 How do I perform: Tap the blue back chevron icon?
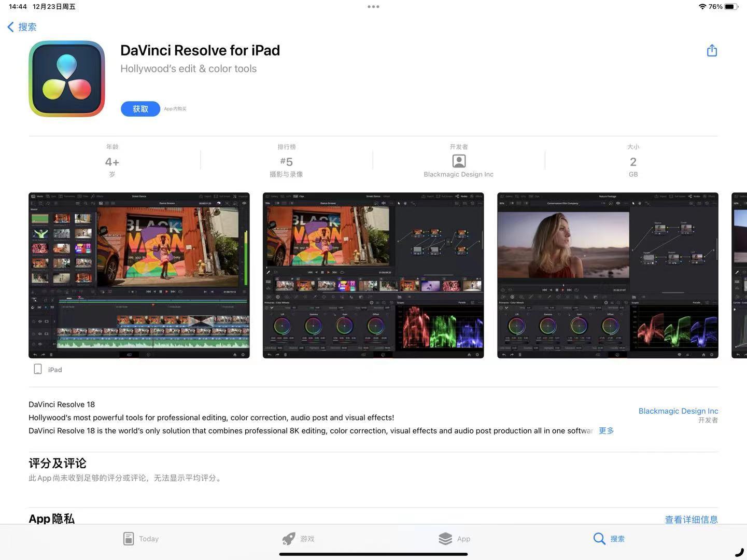point(9,26)
